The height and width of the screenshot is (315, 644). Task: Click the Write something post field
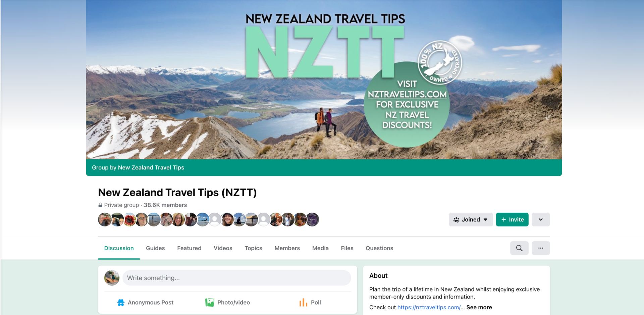coord(237,278)
